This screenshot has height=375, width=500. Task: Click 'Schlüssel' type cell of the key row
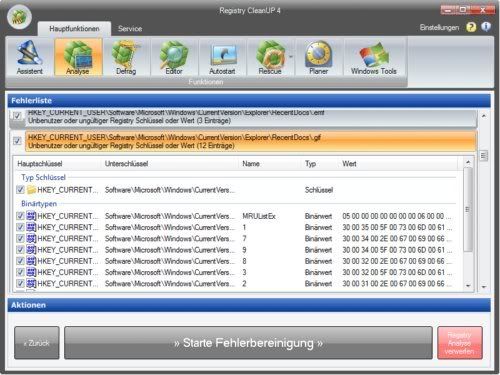[319, 190]
